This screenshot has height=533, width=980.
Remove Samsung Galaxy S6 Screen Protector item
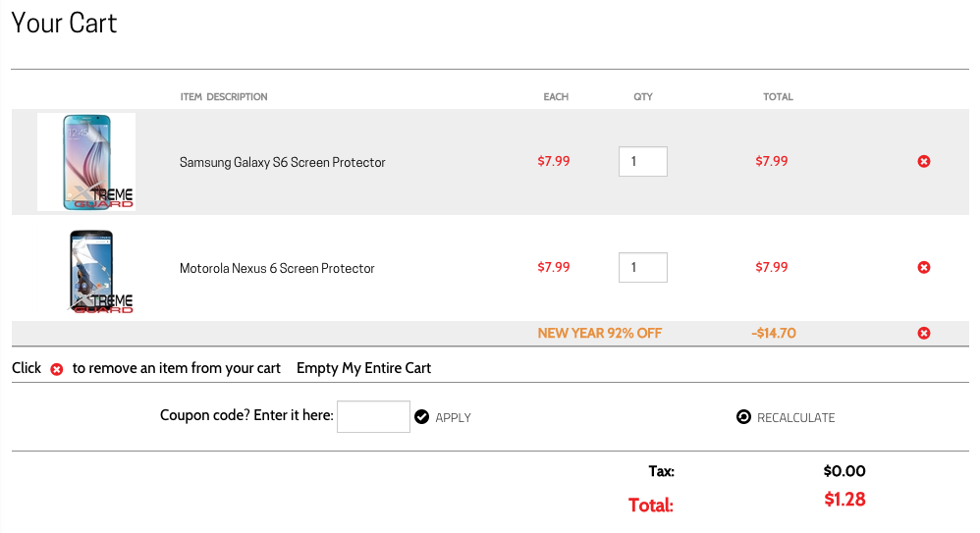click(924, 162)
